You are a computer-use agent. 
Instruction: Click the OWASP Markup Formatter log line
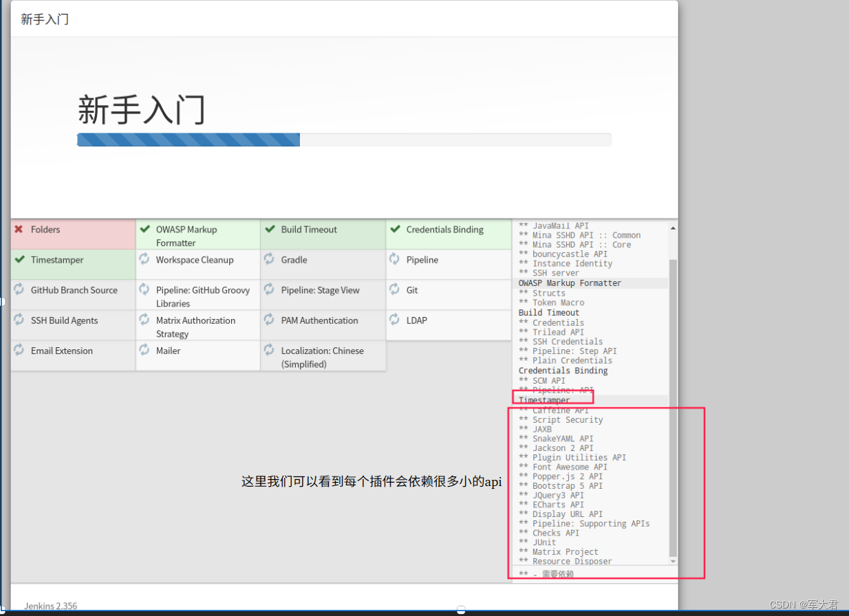coord(570,283)
